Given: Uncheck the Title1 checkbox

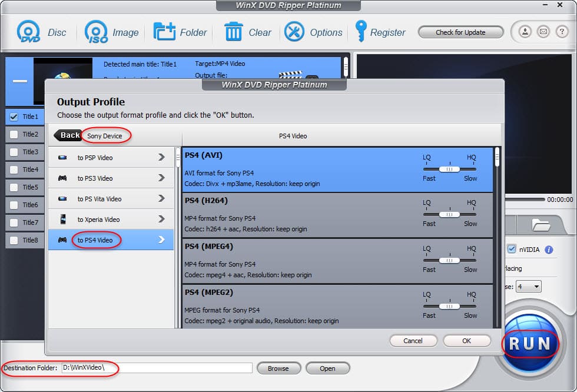Looking at the screenshot, I should coord(14,117).
